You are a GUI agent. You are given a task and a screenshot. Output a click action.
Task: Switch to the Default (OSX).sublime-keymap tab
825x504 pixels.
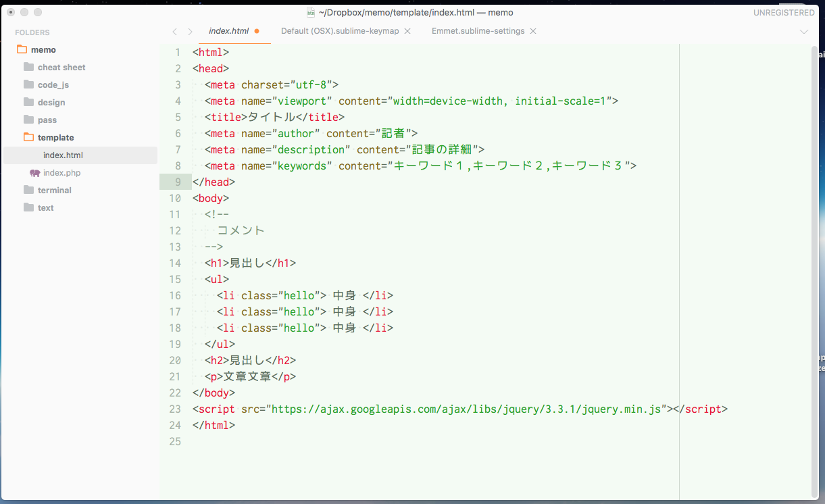pyautogui.click(x=340, y=31)
